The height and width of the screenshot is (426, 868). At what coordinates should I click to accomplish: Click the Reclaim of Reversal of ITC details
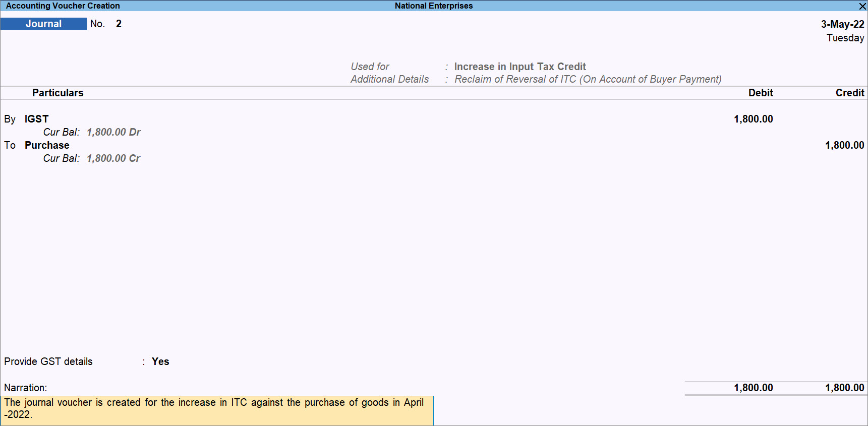click(x=588, y=79)
